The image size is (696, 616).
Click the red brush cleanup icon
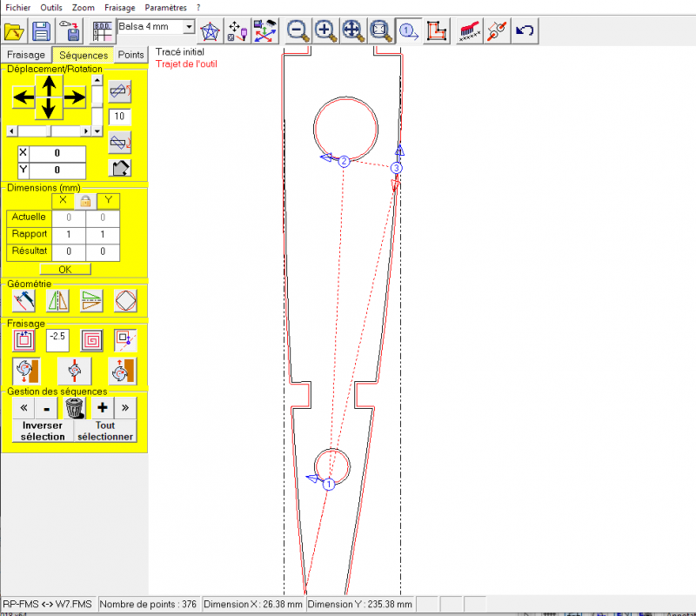(x=469, y=31)
